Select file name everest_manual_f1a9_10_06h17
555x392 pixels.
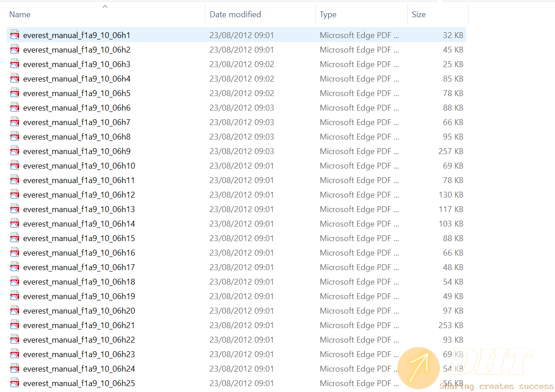(x=79, y=267)
